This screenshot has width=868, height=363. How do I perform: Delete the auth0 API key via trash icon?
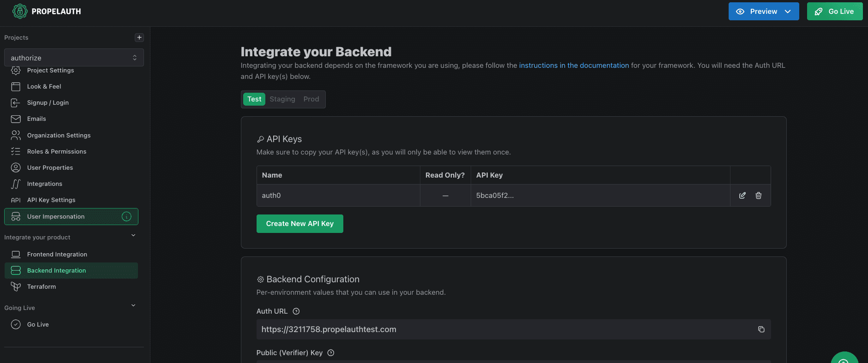click(x=758, y=196)
